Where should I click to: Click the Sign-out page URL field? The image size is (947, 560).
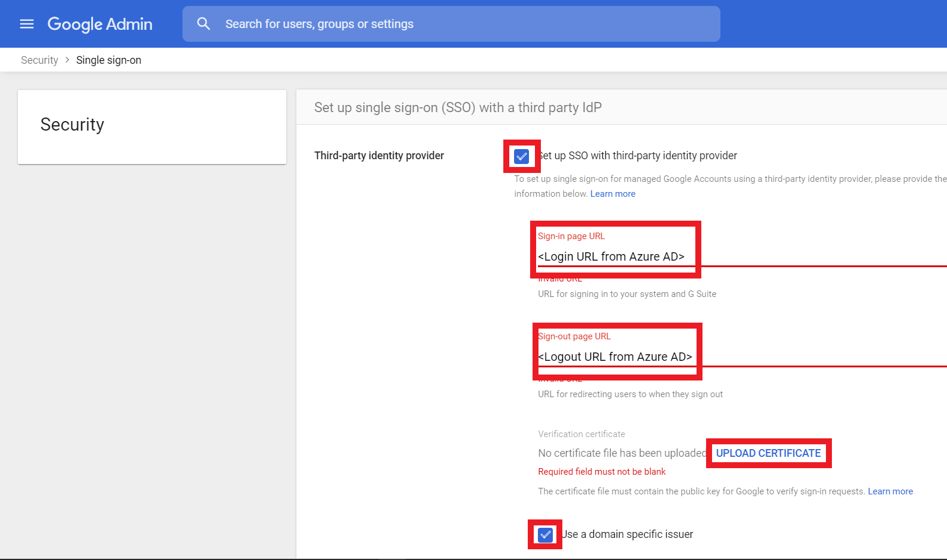(616, 357)
